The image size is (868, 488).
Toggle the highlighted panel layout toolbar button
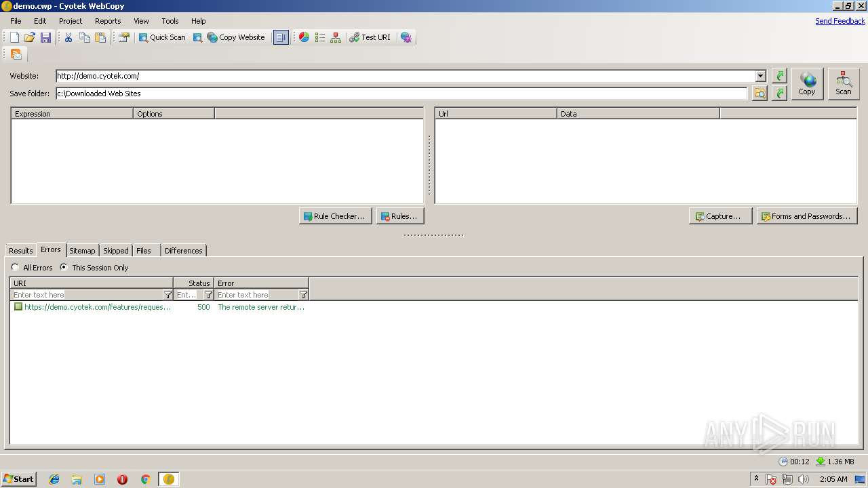pos(281,37)
